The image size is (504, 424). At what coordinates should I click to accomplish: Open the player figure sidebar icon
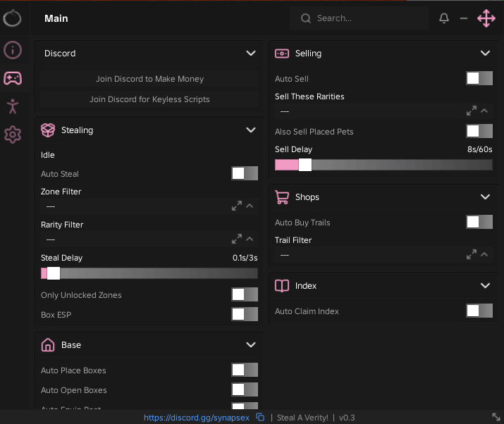(x=13, y=106)
